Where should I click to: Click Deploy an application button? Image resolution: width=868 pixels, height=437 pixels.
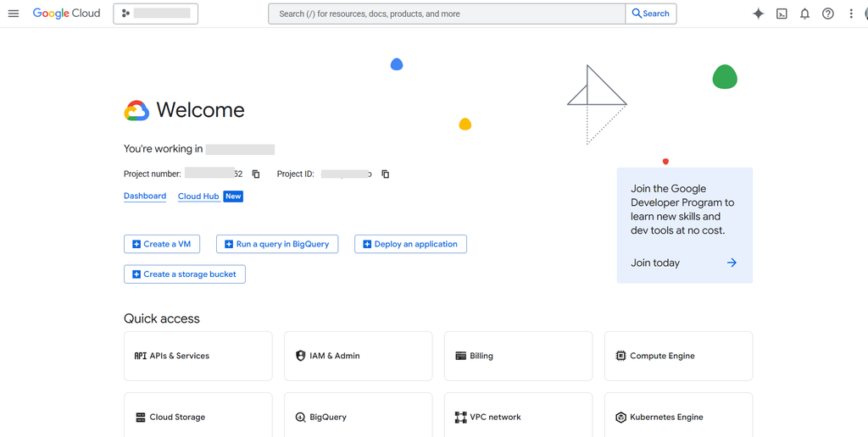(x=411, y=244)
